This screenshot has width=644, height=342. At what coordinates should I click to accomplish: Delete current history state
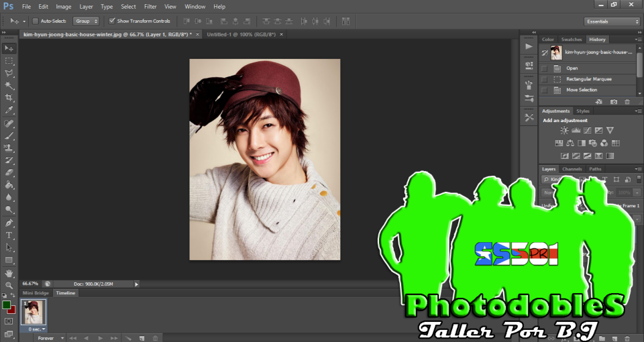(x=627, y=102)
